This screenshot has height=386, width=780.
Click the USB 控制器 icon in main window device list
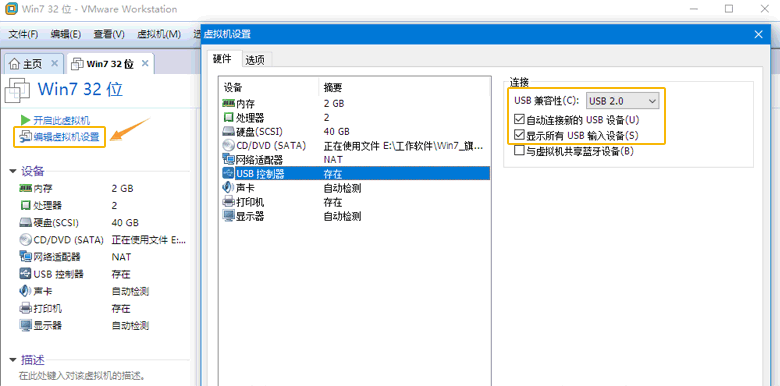pos(25,274)
